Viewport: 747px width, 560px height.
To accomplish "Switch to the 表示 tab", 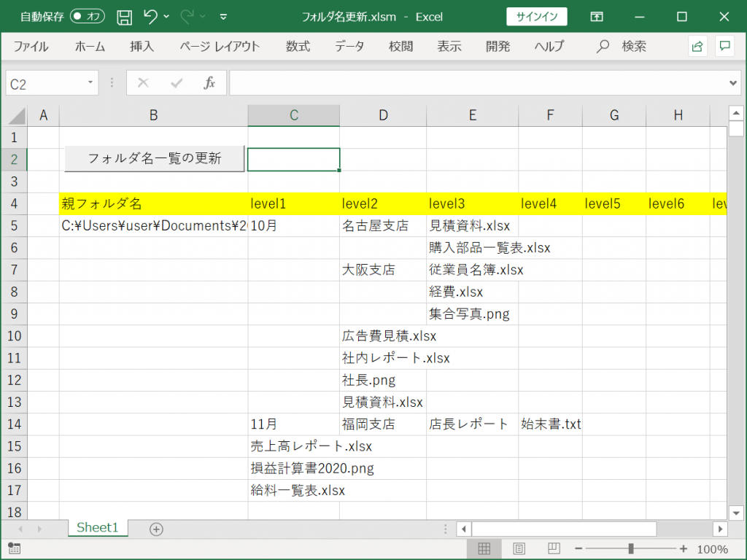I will click(449, 46).
